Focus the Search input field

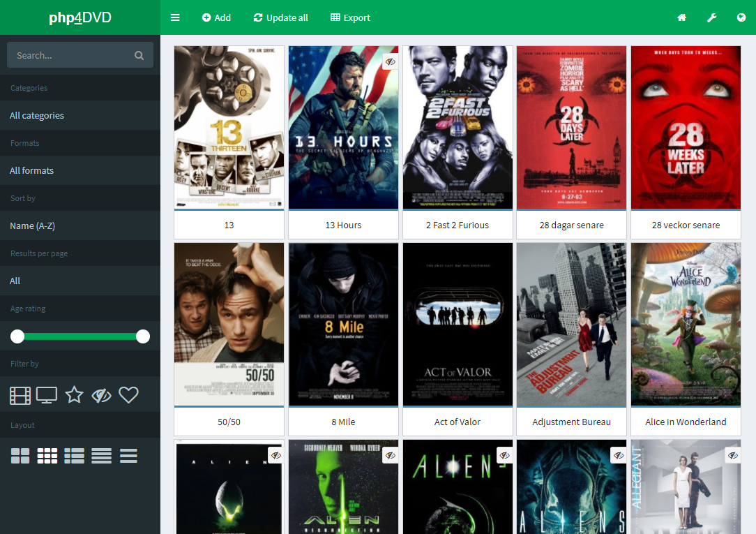point(80,55)
